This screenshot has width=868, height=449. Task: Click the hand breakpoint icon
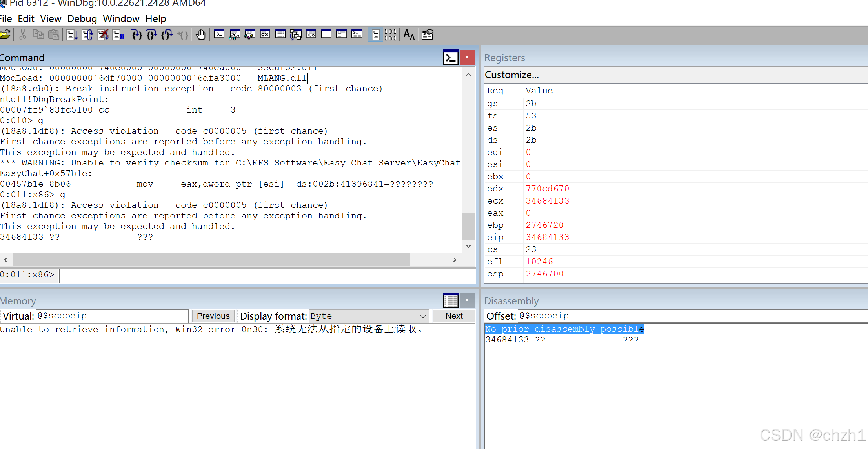tap(200, 35)
